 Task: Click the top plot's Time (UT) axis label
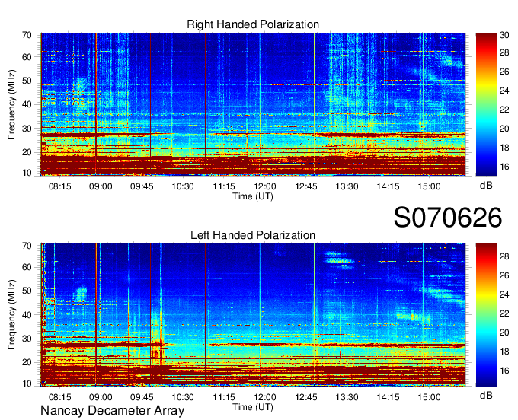[x=253, y=196]
